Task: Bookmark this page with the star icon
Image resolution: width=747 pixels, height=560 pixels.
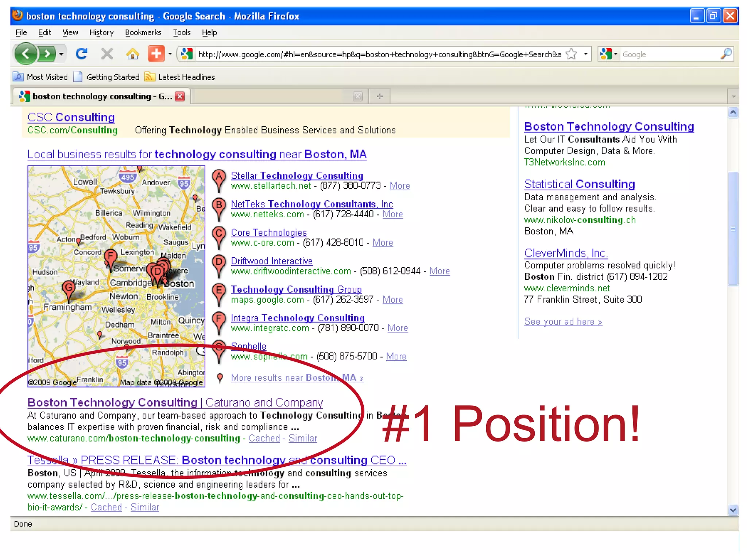Action: pos(572,54)
